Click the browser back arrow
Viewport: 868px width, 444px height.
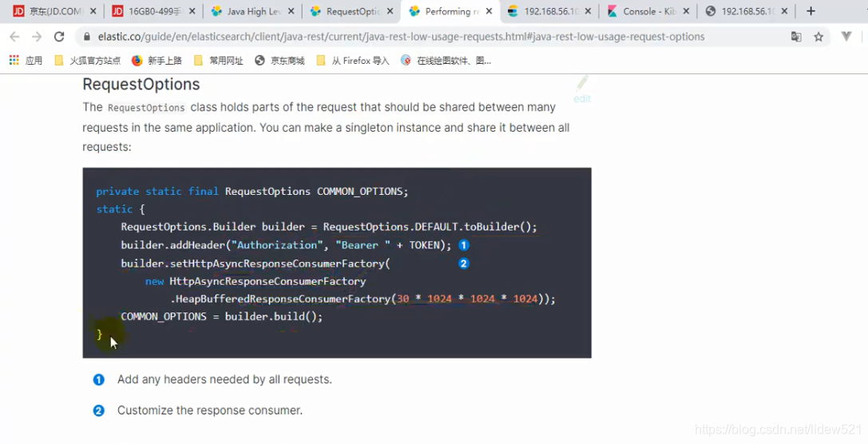15,37
